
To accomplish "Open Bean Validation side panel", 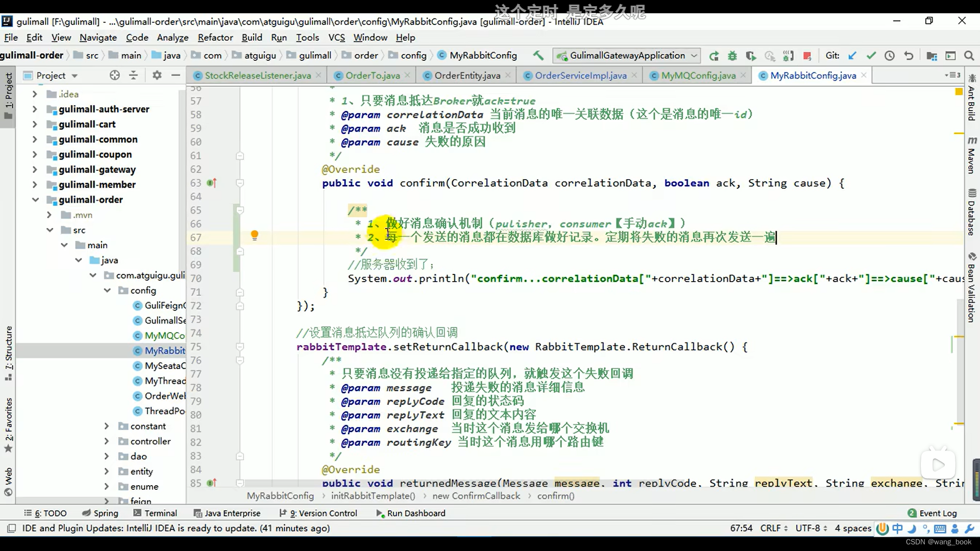I will (972, 287).
